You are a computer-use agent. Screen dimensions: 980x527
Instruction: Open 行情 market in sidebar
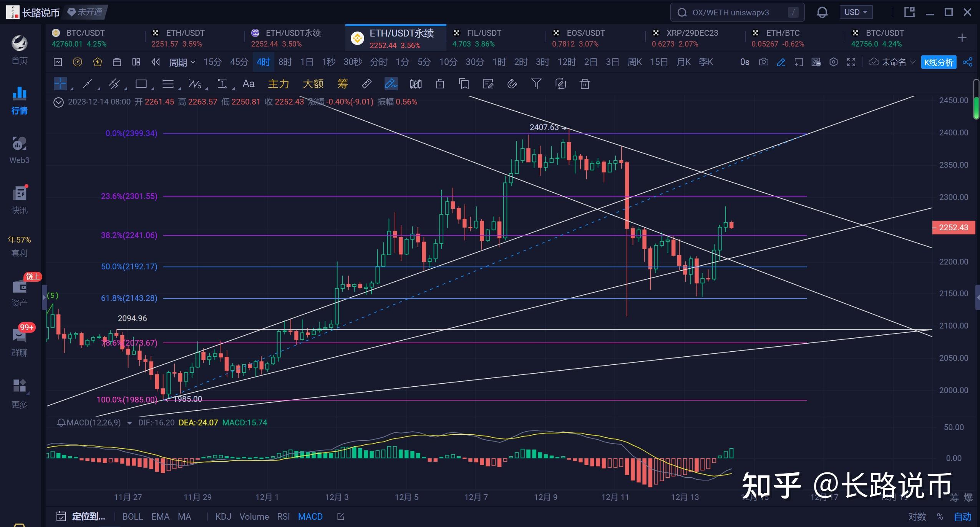(x=20, y=100)
